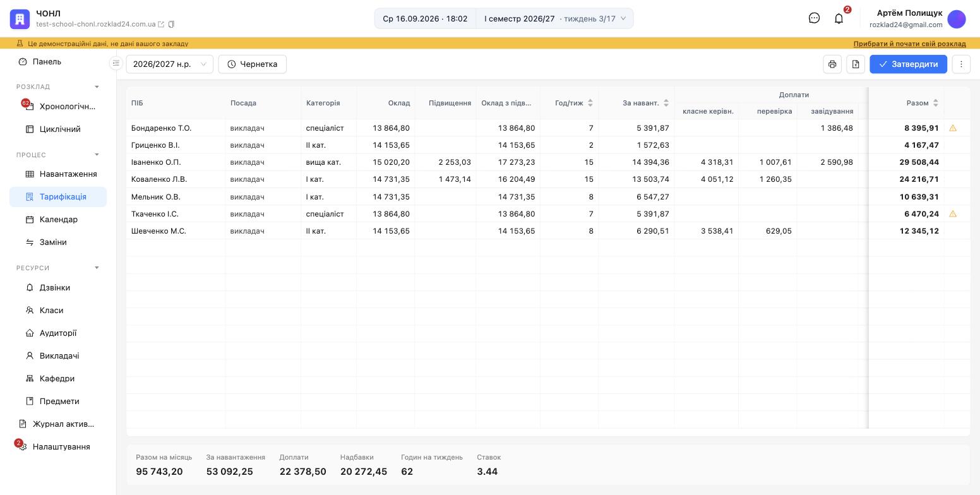Screen dimensions: 980x495
Task: Open the three-dot more options menu
Action: [961, 64]
